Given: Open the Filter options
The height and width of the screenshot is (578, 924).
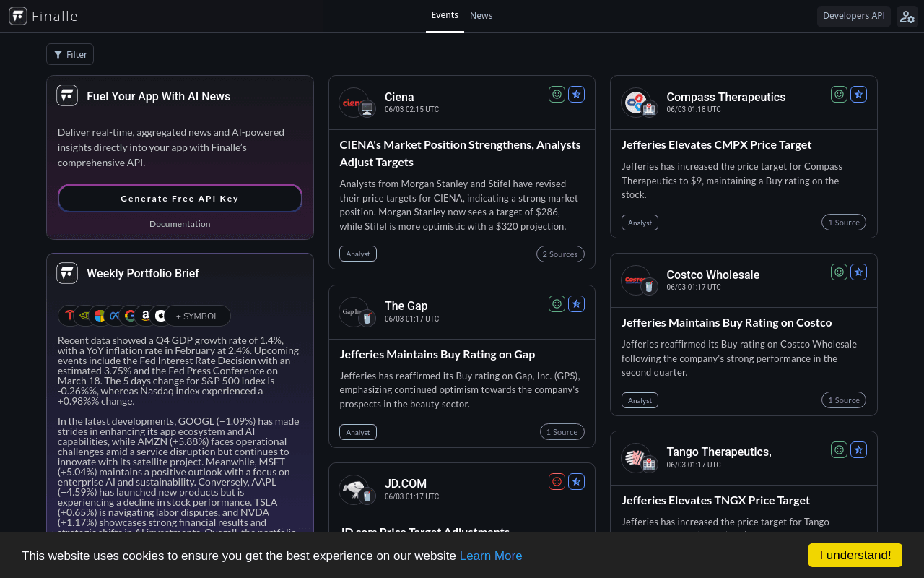Looking at the screenshot, I should (x=70, y=54).
